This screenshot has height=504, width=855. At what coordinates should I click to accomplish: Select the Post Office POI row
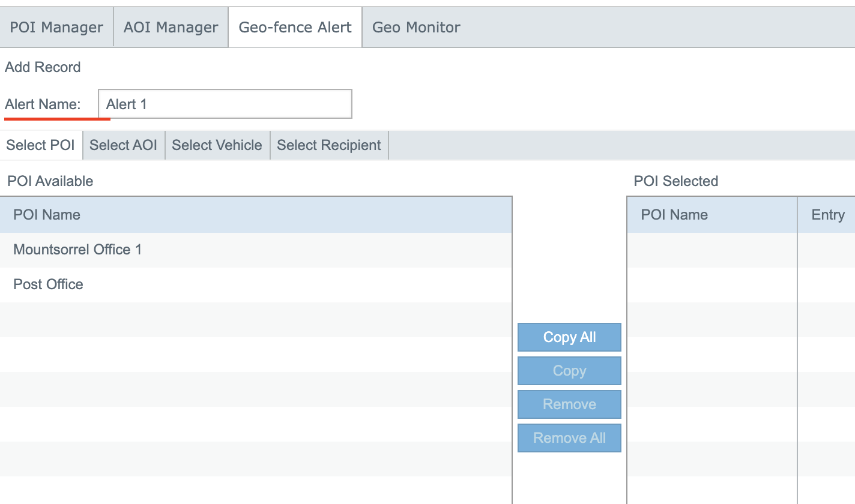(x=48, y=284)
